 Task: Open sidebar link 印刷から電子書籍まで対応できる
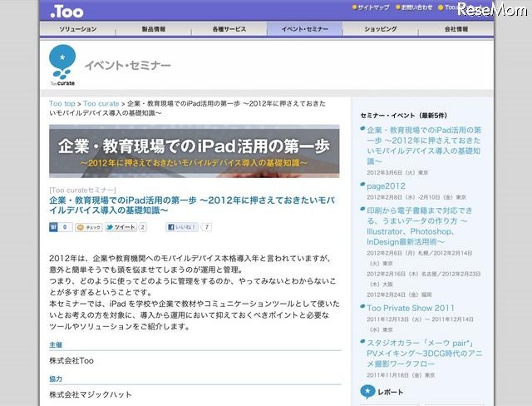click(x=419, y=226)
